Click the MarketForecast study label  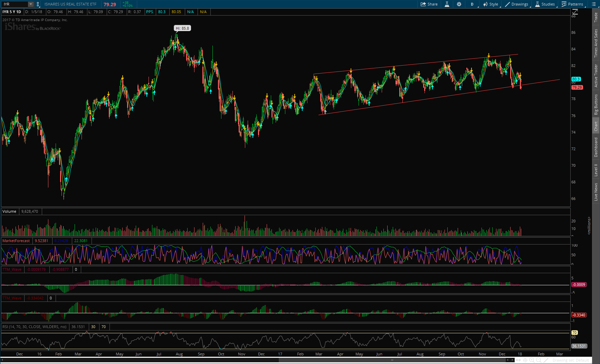point(16,241)
